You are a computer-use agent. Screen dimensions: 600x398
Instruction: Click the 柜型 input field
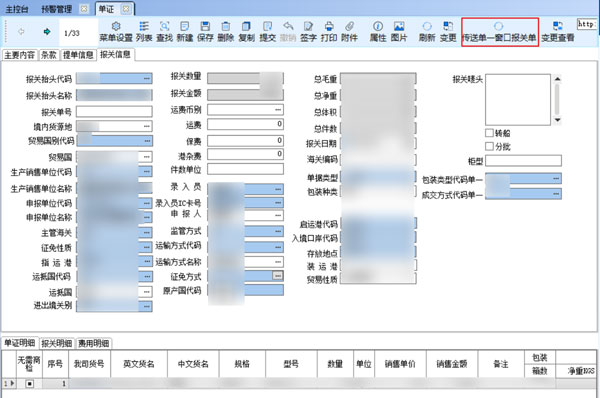tap(523, 160)
